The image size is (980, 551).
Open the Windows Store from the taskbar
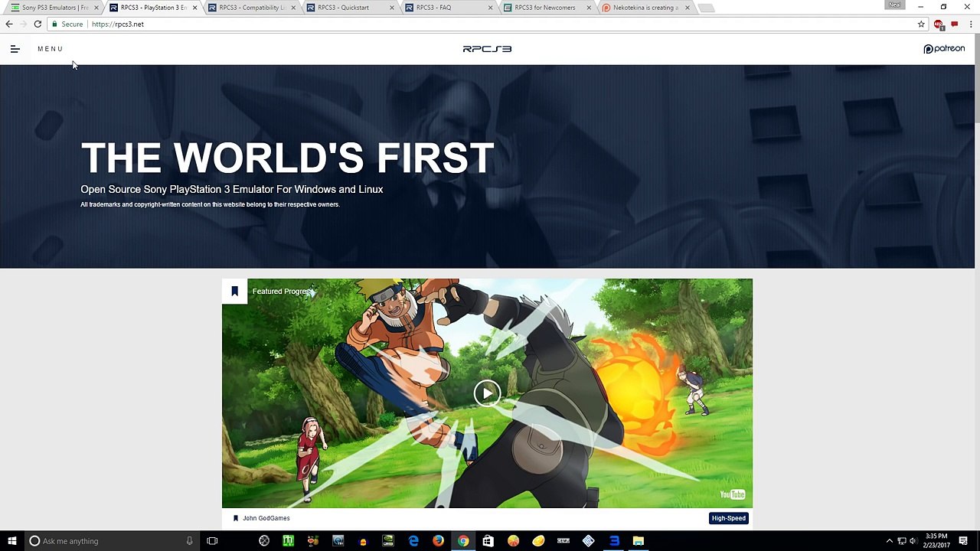pos(488,541)
